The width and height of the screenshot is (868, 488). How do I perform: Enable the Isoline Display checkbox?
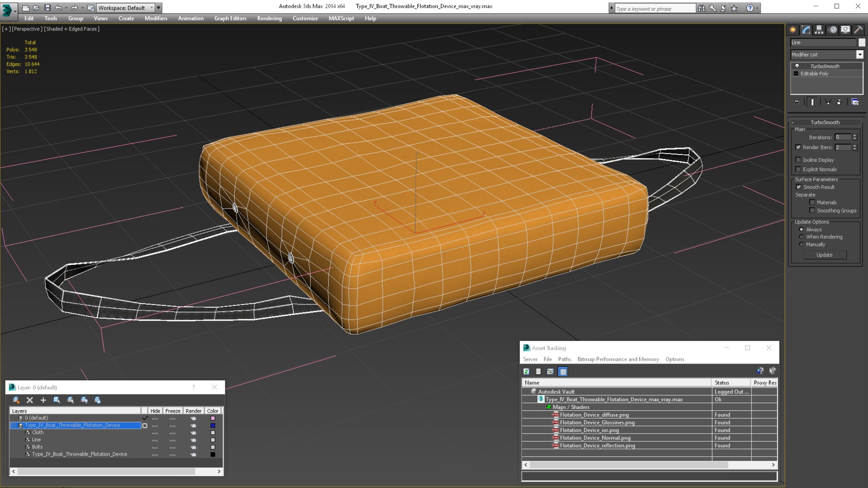[798, 160]
